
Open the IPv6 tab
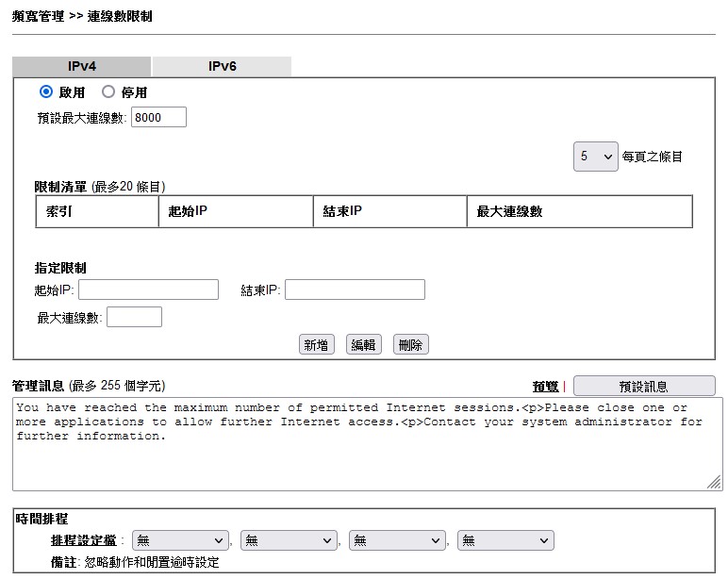(x=222, y=67)
